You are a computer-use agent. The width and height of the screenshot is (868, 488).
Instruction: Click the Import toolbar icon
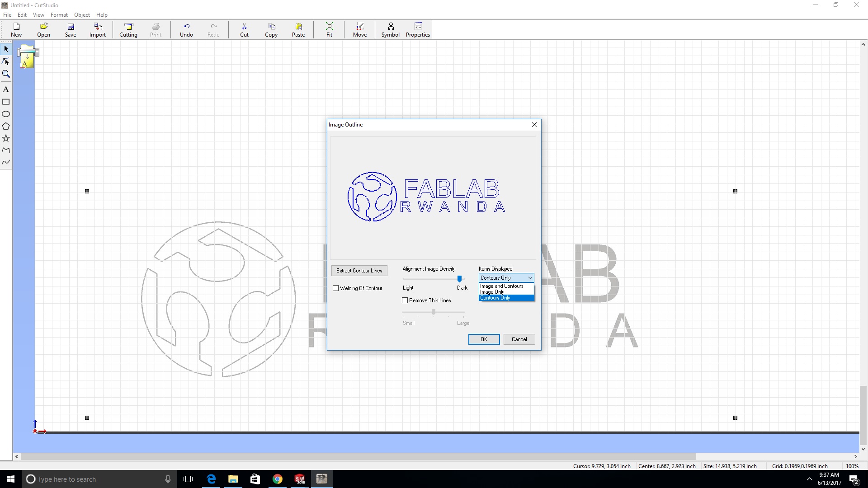[98, 30]
